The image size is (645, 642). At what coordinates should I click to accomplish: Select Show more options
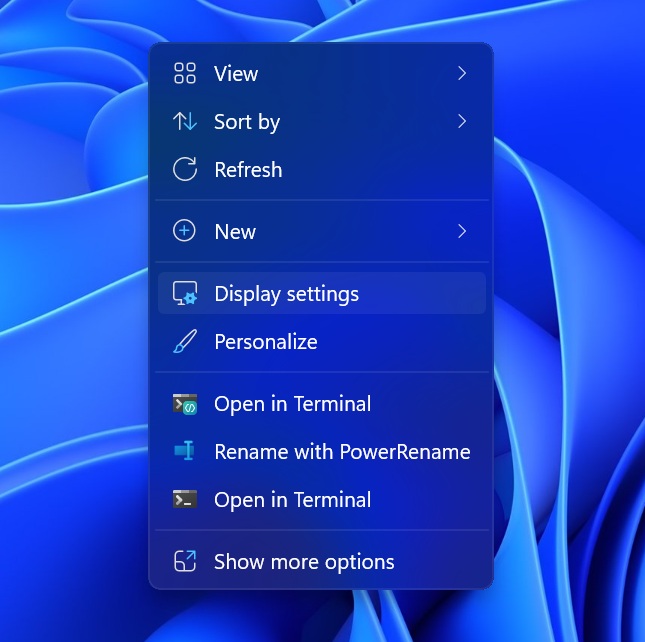(x=322, y=561)
